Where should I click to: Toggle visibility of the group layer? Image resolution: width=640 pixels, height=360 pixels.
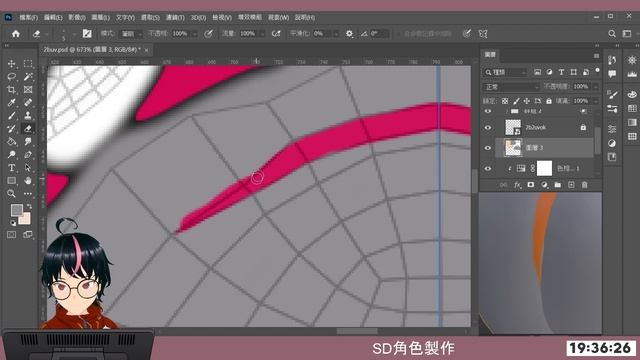point(488,111)
